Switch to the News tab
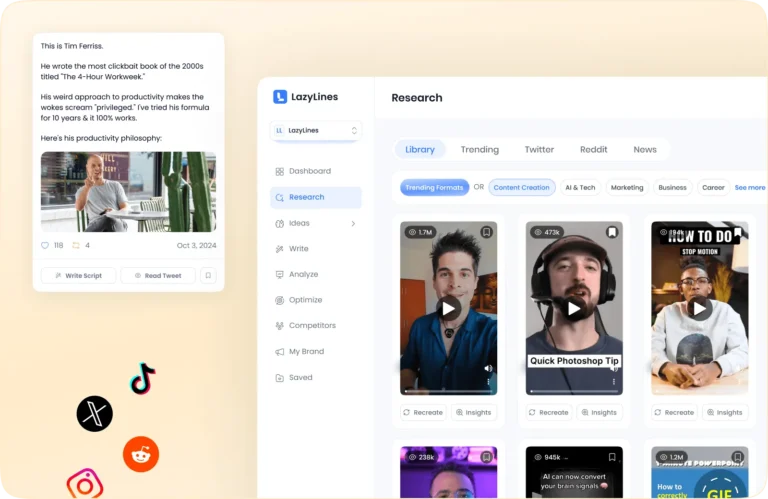 pos(645,150)
